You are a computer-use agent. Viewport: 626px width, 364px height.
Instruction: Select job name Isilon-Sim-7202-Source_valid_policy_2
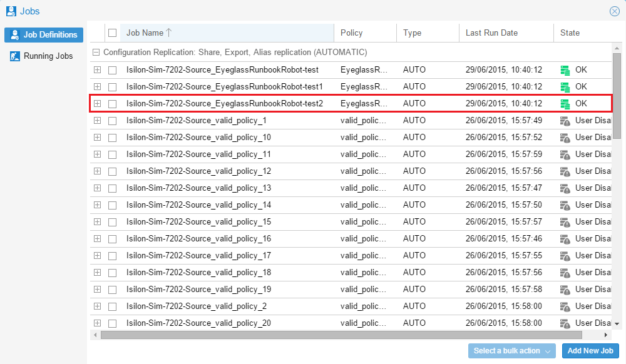pos(197,306)
